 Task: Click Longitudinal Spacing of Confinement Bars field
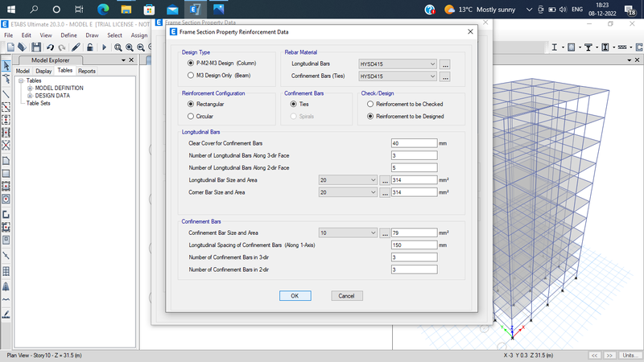click(414, 245)
